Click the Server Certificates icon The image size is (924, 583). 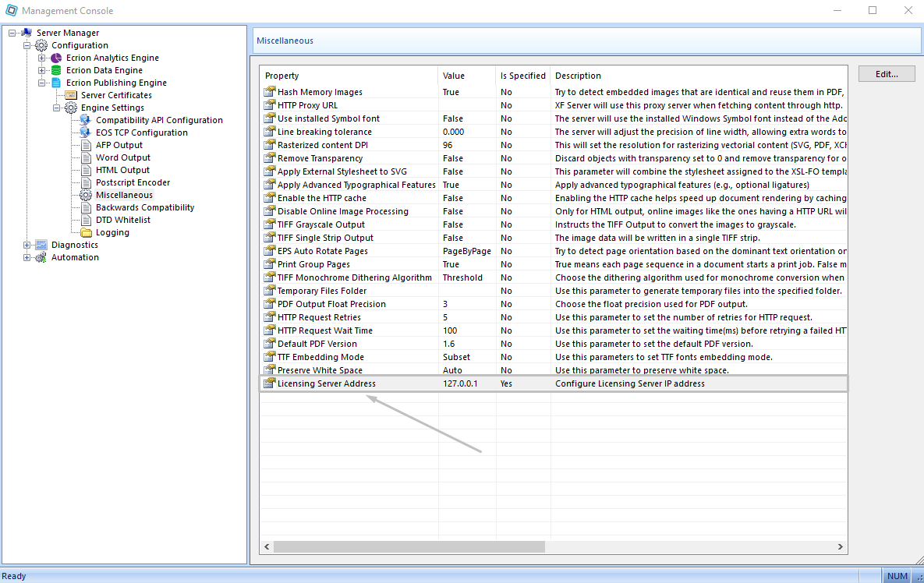coord(71,95)
